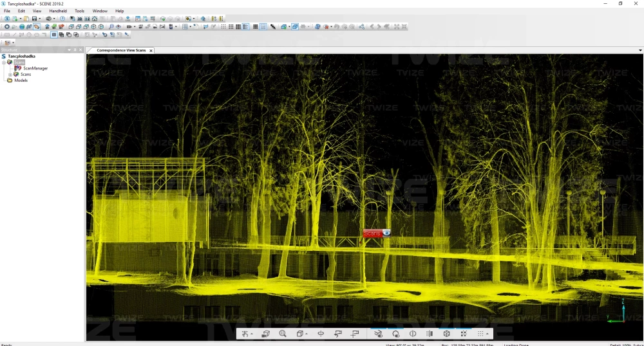Open the Handheld menu
This screenshot has height=346, width=644.
[58, 11]
